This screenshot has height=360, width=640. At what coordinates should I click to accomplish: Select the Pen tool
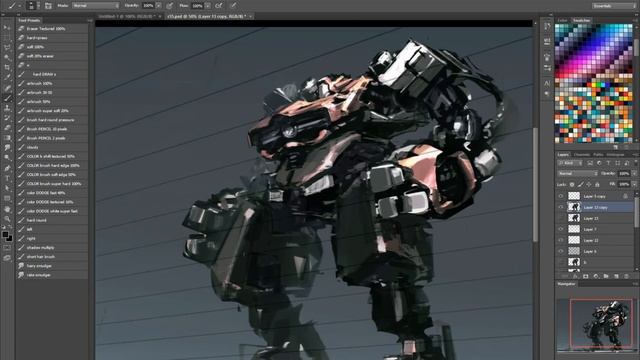click(7, 168)
